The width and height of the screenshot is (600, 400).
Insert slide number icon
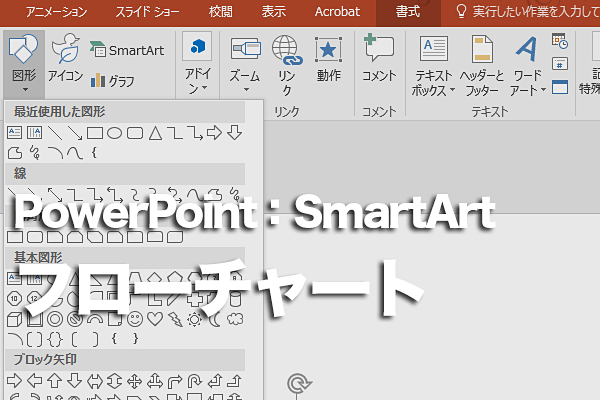coord(560,64)
